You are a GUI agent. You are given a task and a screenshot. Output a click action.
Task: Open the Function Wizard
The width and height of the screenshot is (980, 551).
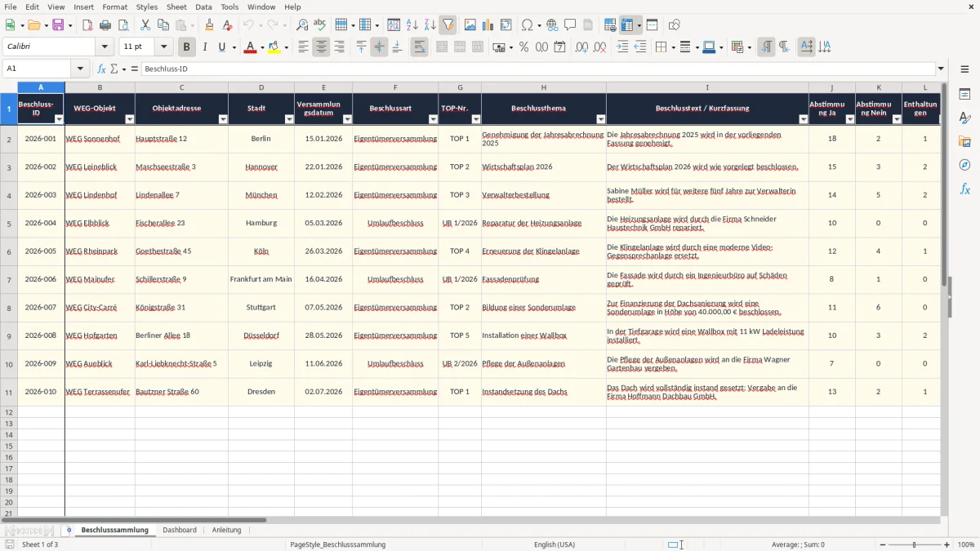click(101, 69)
